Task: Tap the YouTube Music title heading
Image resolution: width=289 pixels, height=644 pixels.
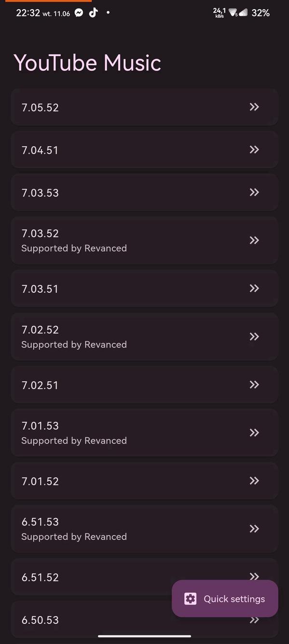Action: coord(87,63)
